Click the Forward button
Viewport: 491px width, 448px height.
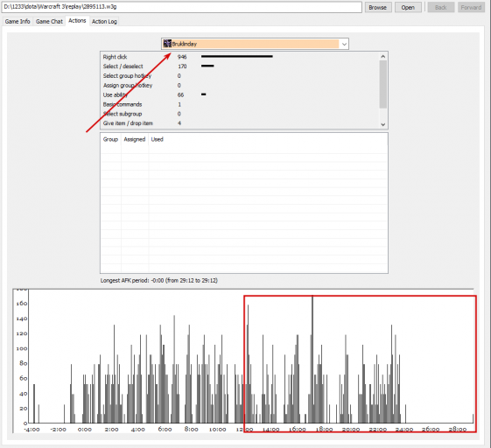click(x=471, y=7)
